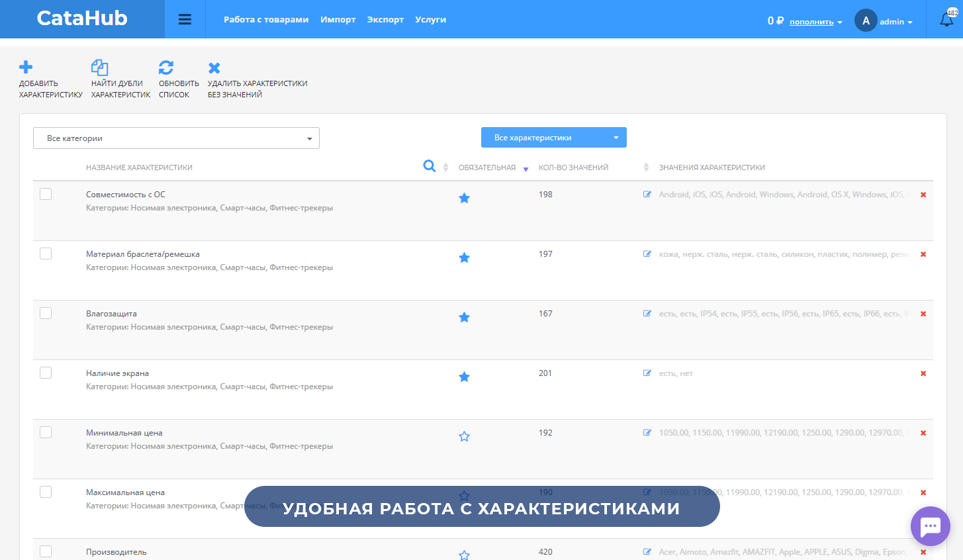Click the add characteristic plus icon
Viewport: 963px width, 560px height.
(x=26, y=67)
